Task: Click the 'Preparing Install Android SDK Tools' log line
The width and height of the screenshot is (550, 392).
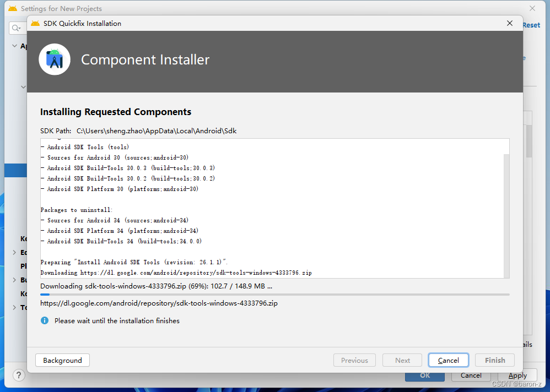Action: coord(134,262)
